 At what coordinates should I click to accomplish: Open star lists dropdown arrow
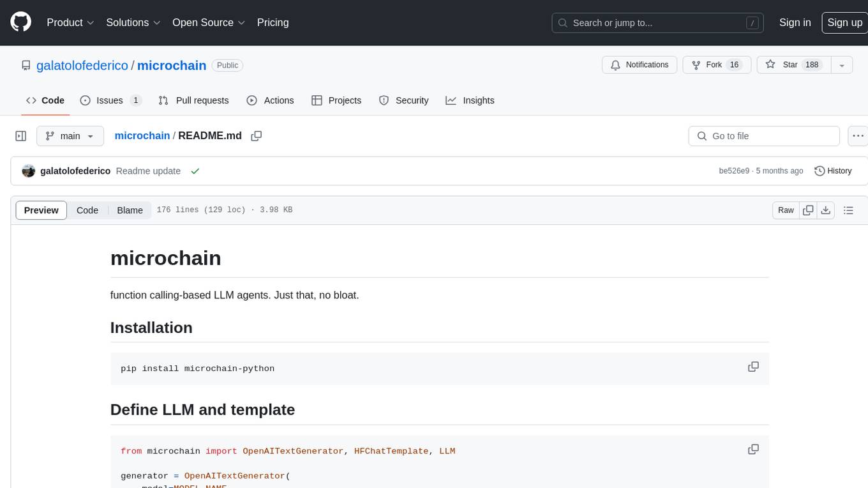[841, 65]
